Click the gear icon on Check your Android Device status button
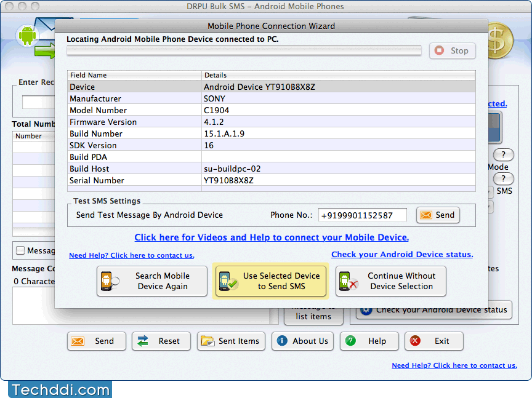The width and height of the screenshot is (532, 398). pyautogui.click(x=366, y=311)
